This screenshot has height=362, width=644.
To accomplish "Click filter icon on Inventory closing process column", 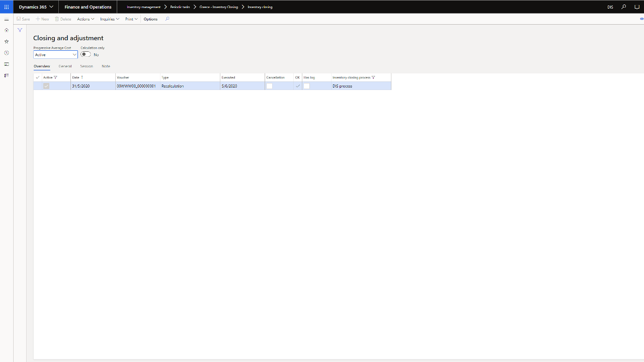I will click(x=373, y=77).
